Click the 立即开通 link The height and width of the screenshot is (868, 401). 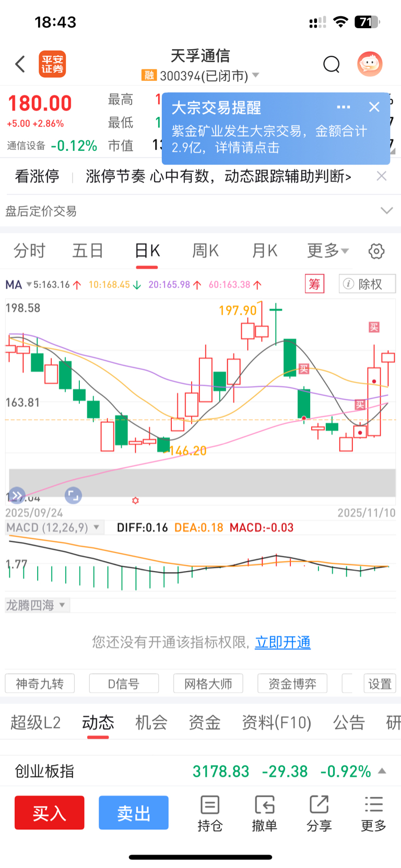(282, 642)
